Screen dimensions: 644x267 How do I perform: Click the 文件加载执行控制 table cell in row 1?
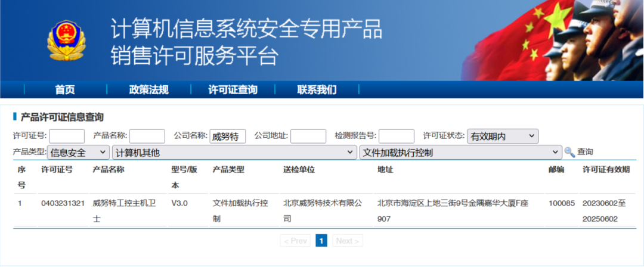point(240,211)
